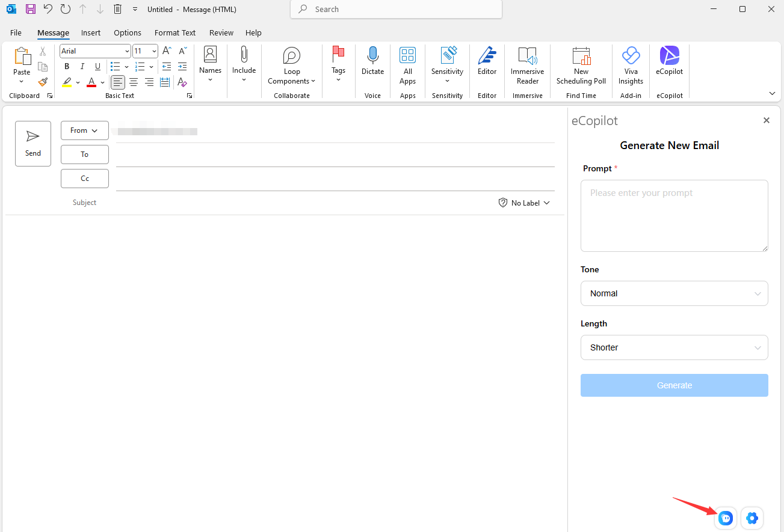Viewport: 784px width, 532px height.
Task: Expand the Tone dropdown set to Normal
Action: point(674,293)
